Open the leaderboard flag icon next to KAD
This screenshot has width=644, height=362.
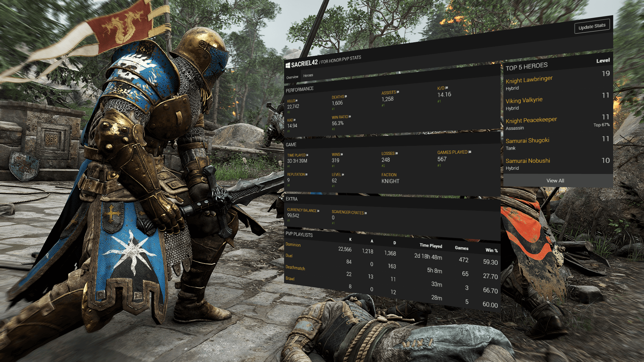pyautogui.click(x=294, y=120)
